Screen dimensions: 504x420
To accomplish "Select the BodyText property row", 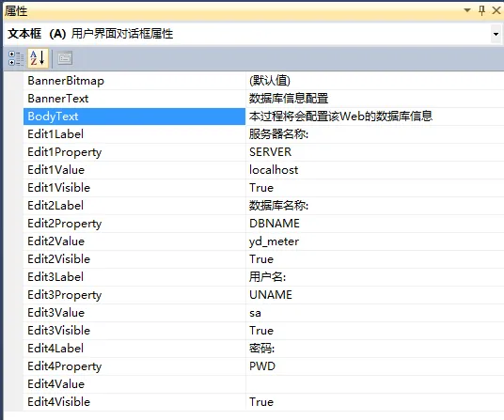I will [x=134, y=117].
